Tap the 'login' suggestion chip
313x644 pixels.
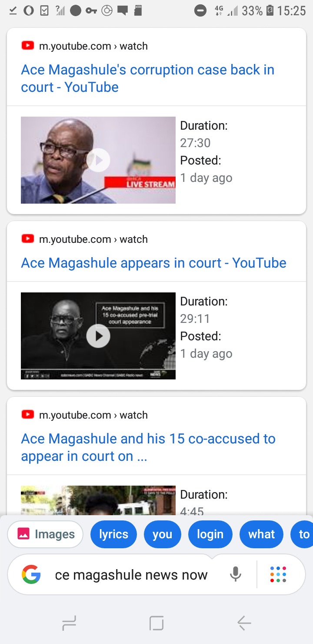tap(210, 534)
